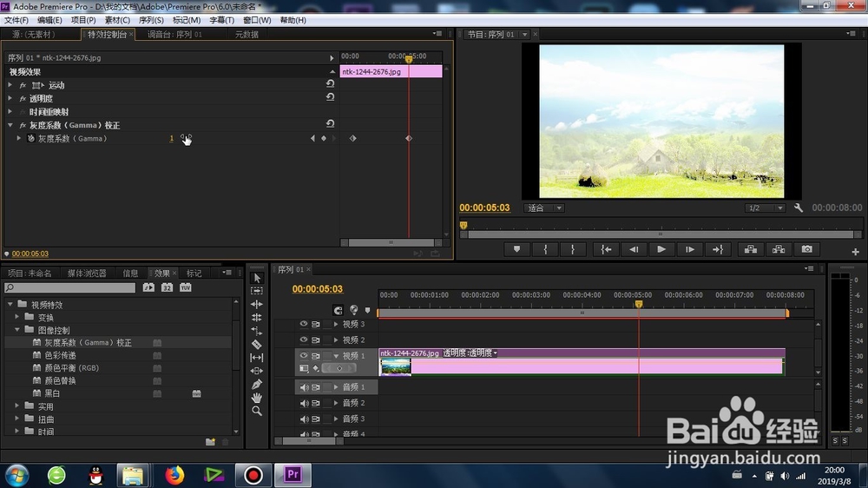This screenshot has width=868, height=488.
Task: Reset the Gamma Correction effect
Action: click(x=330, y=123)
